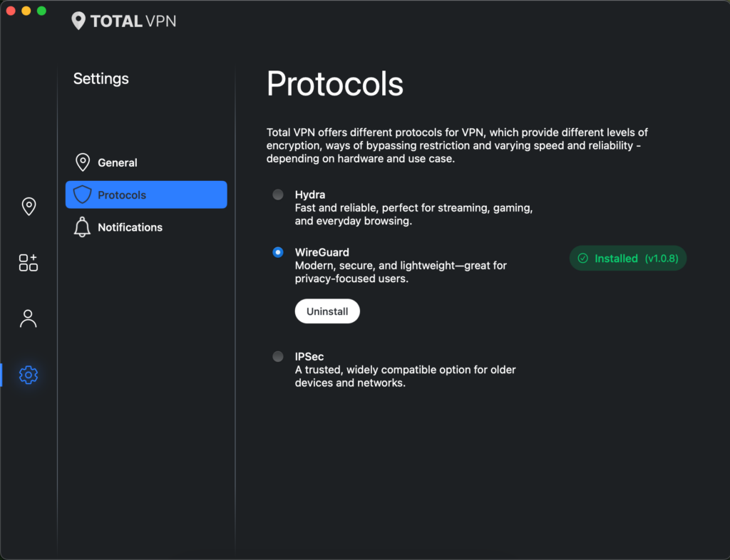Click the settings gear sidebar icon

tap(29, 375)
